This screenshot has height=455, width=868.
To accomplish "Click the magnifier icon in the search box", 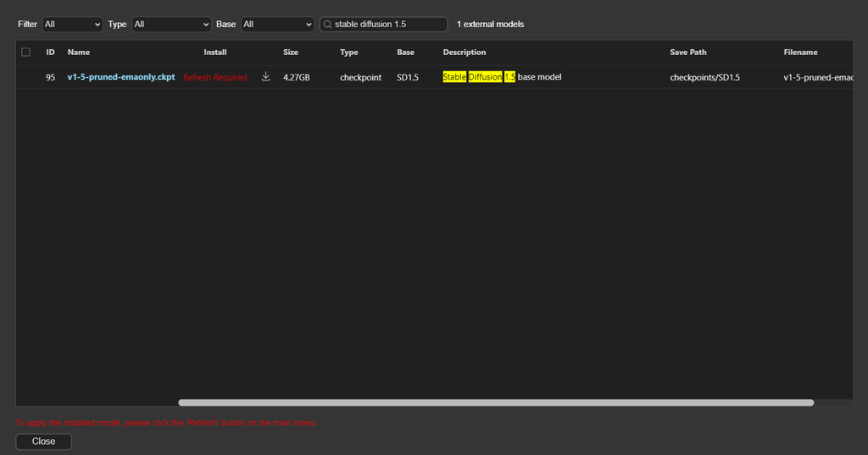I will click(x=327, y=25).
